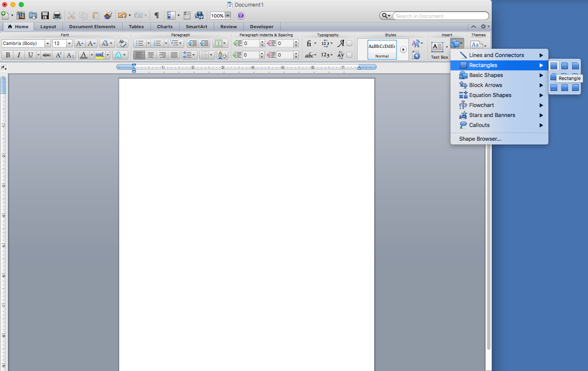588x371 pixels.
Task: Open Flowchart submenu
Action: coord(499,105)
